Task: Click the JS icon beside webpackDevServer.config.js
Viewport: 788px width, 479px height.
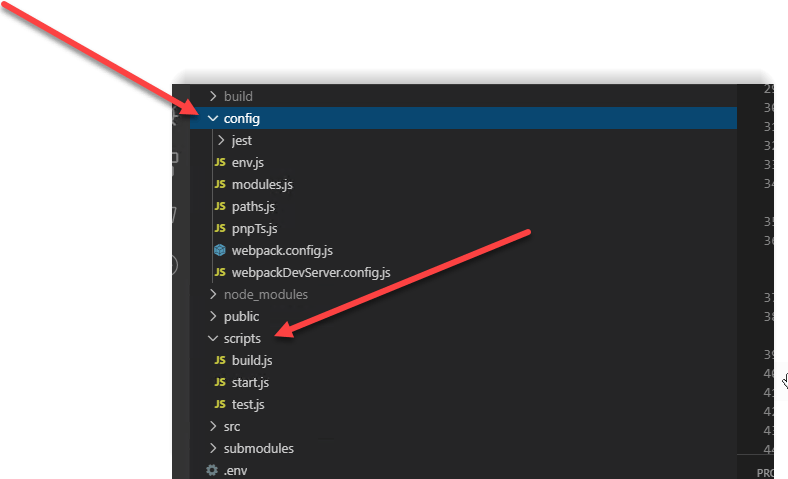Action: coord(220,272)
